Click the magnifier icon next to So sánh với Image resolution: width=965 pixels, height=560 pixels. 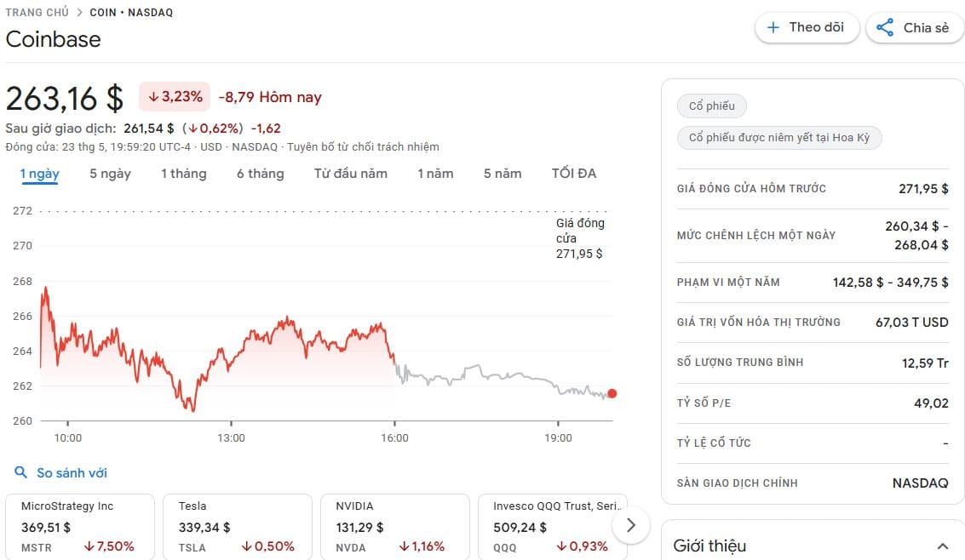click(x=20, y=472)
